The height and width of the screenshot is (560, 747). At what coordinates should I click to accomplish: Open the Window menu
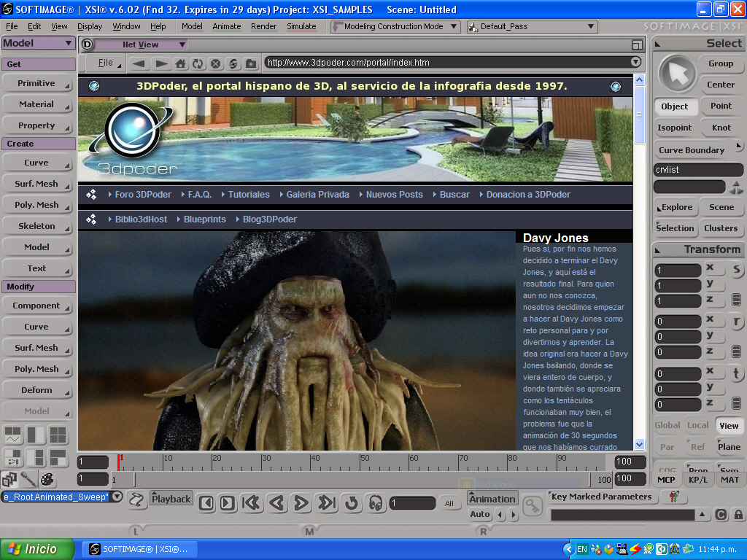pyautogui.click(x=126, y=27)
